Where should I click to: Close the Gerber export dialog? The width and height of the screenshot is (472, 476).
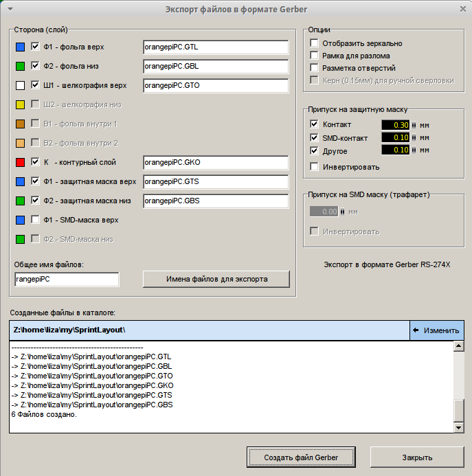pos(463,9)
